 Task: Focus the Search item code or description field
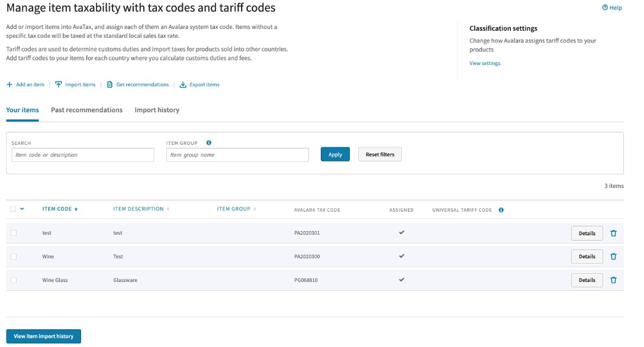tap(82, 155)
